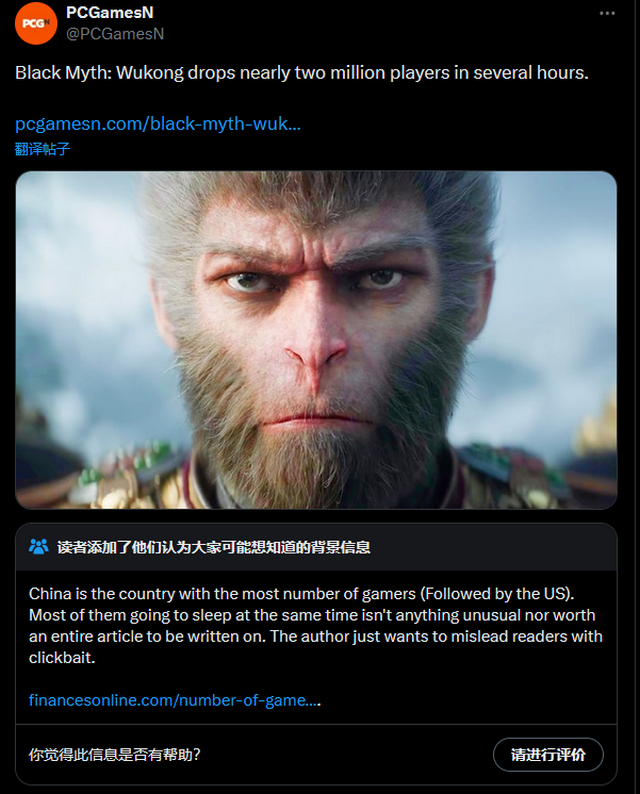Click the 你觉得此信息是否有帮助 prompt text
640x794 pixels.
114,755
